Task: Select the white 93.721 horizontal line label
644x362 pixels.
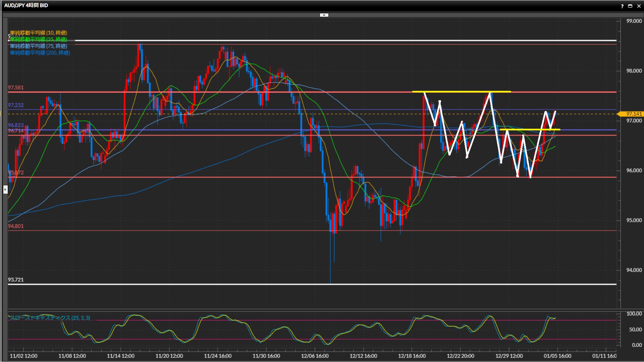Action: coord(16,280)
